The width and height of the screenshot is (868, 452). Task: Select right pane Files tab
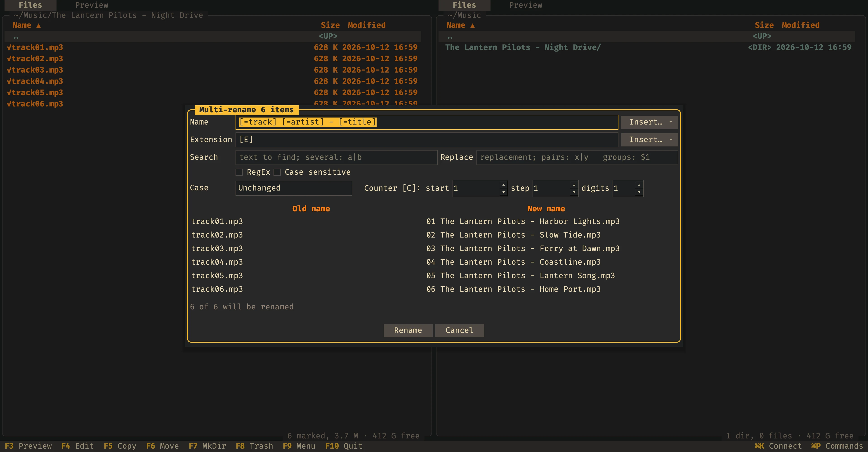pyautogui.click(x=464, y=5)
